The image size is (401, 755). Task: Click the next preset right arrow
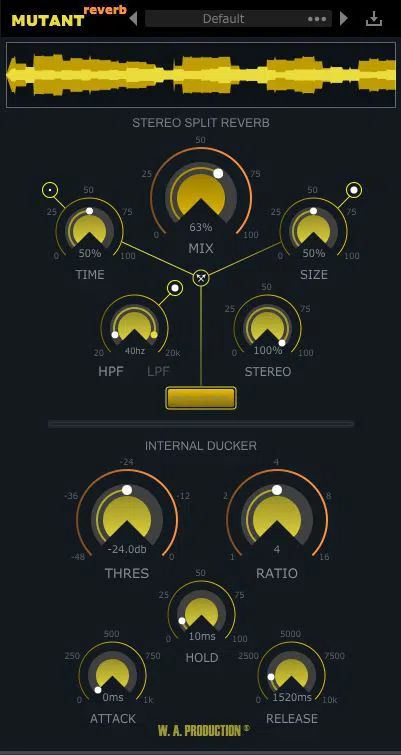(343, 19)
